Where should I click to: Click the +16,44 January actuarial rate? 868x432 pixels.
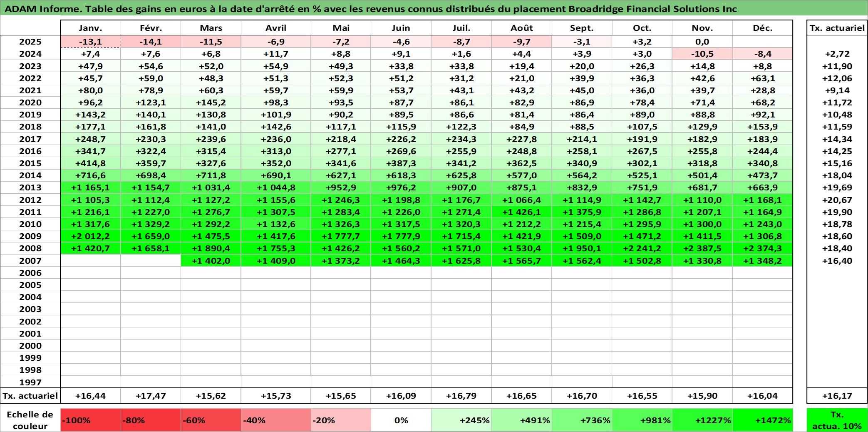coord(91,396)
